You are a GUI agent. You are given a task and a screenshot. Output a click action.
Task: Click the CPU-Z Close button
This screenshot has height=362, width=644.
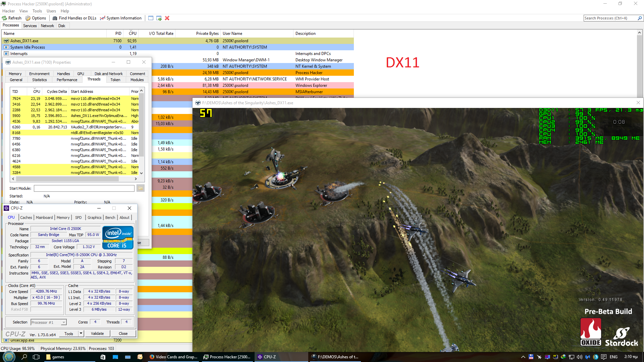click(123, 334)
